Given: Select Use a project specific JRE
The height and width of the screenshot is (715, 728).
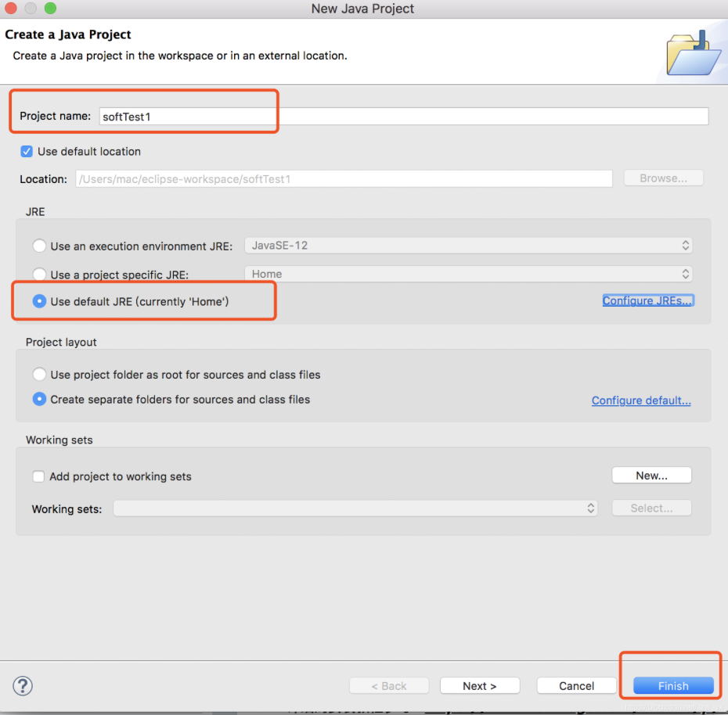Looking at the screenshot, I should pyautogui.click(x=39, y=275).
